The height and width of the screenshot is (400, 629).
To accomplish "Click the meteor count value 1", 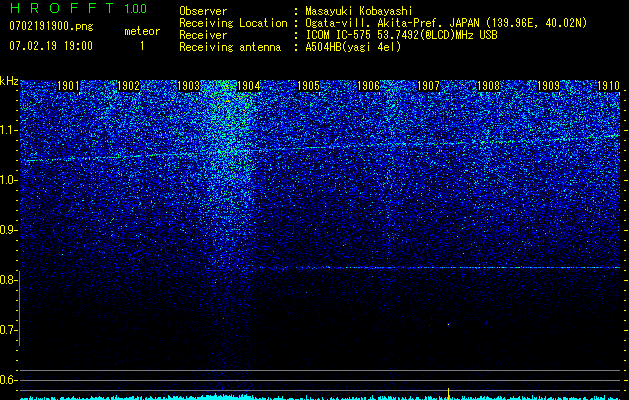I will pyautogui.click(x=142, y=46).
